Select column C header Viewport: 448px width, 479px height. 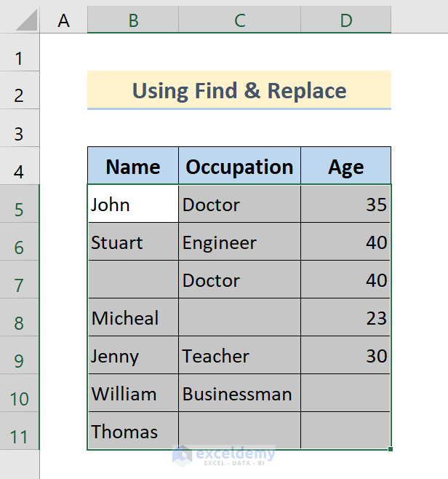click(x=239, y=20)
